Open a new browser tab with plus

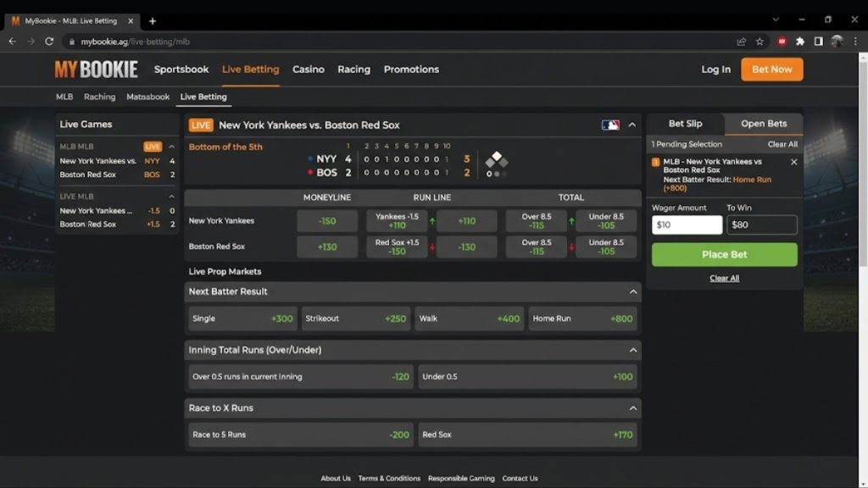click(x=153, y=21)
